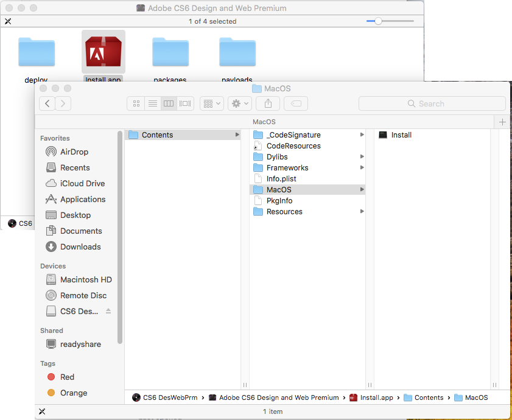Expand Resources via its arrow
The image size is (512, 420).
tap(362, 211)
